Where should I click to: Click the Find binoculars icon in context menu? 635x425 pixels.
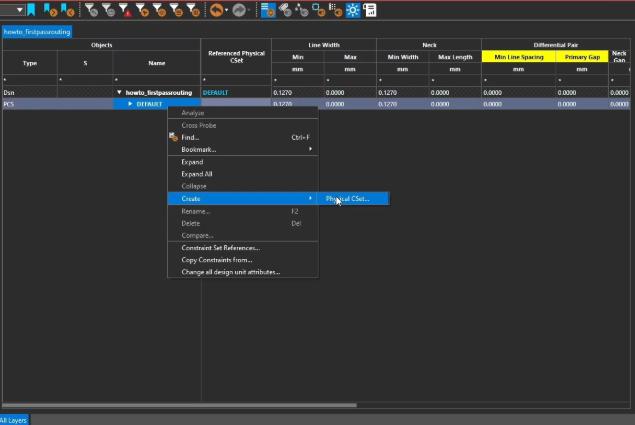tap(173, 137)
